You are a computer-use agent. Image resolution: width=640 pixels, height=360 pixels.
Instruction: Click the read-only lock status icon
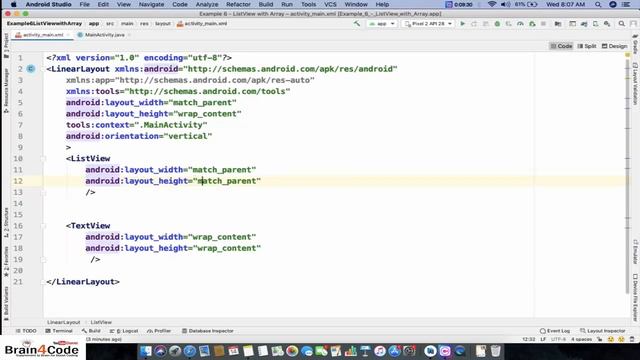point(600,340)
